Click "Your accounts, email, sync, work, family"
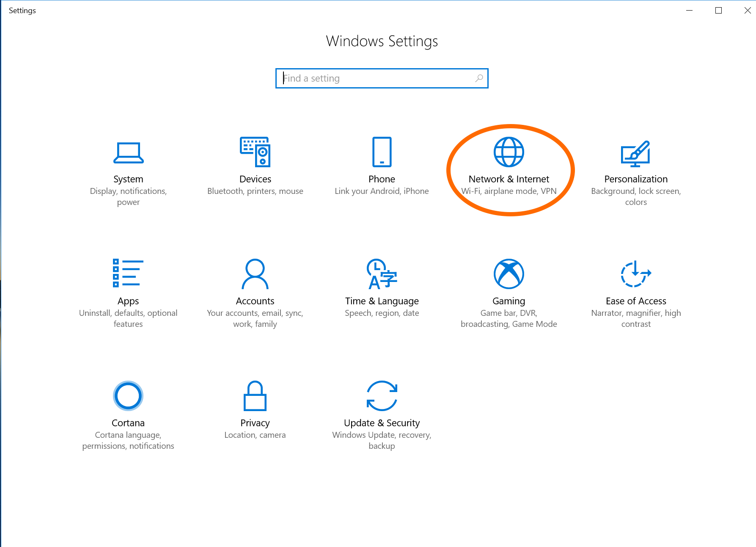This screenshot has height=547, width=756. pyautogui.click(x=255, y=318)
